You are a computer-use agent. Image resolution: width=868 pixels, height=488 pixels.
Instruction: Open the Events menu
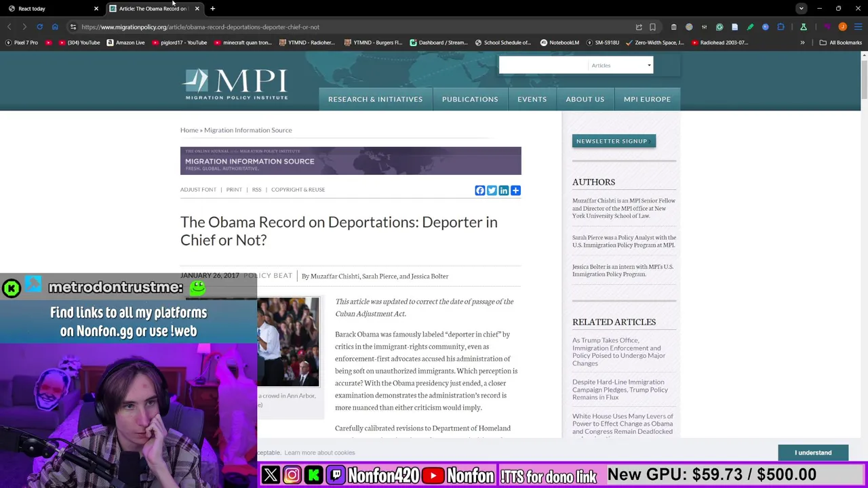pos(532,99)
